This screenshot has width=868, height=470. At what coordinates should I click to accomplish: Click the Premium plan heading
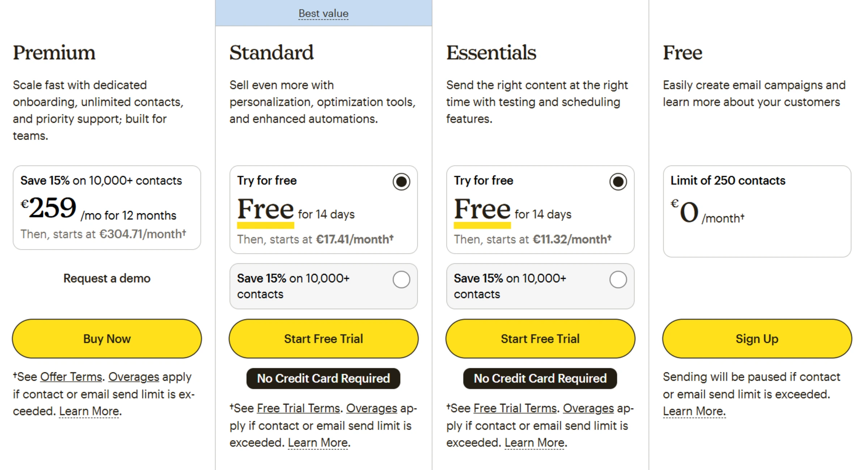coord(54,53)
